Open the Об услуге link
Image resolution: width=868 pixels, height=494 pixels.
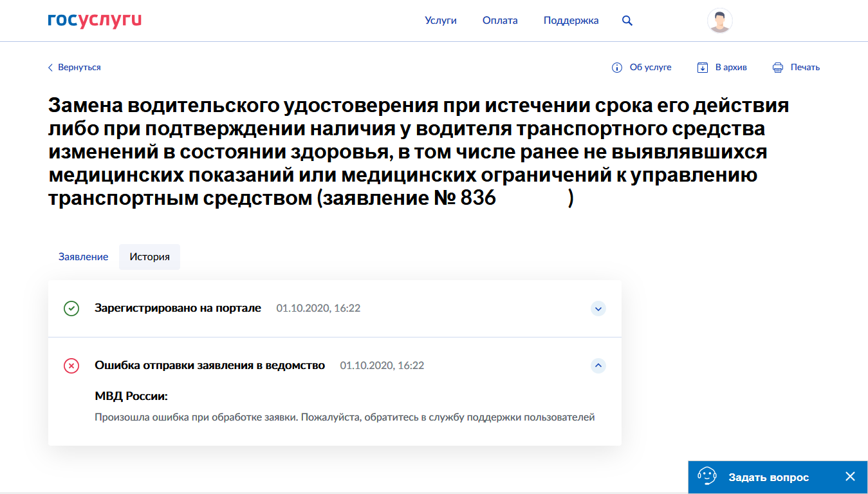[651, 68]
